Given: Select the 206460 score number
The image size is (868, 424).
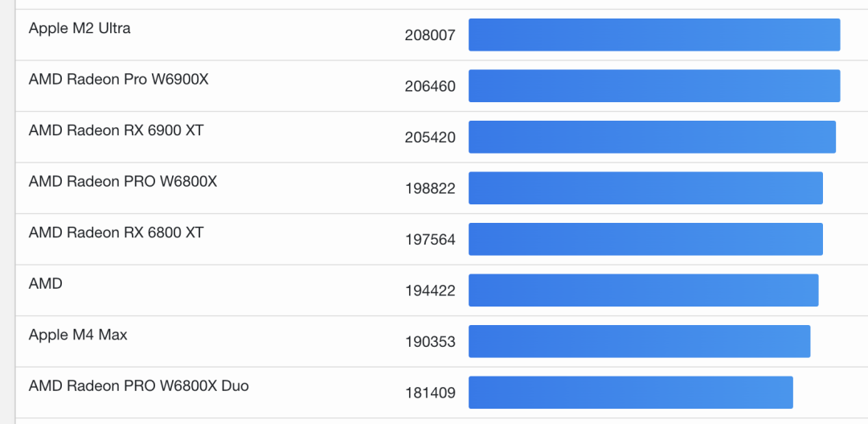Looking at the screenshot, I should (x=430, y=86).
